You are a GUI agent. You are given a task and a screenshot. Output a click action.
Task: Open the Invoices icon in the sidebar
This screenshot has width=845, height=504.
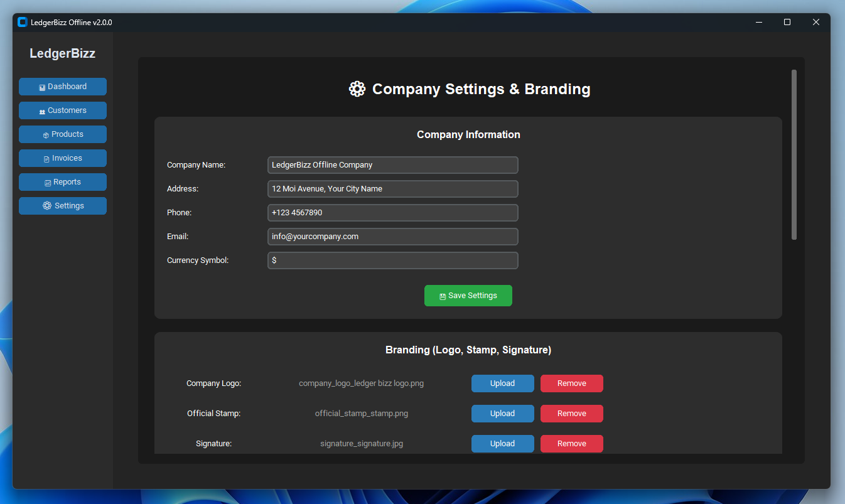[46, 158]
